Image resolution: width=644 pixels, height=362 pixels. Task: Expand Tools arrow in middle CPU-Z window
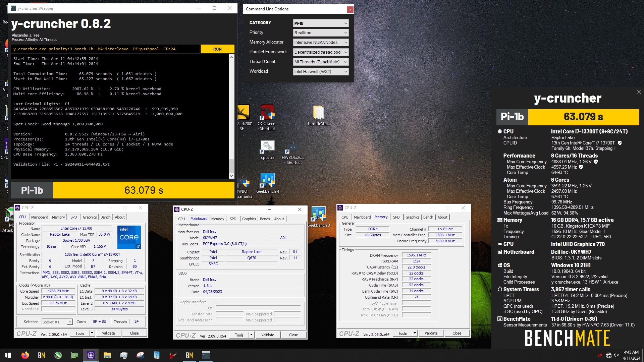coord(251,335)
